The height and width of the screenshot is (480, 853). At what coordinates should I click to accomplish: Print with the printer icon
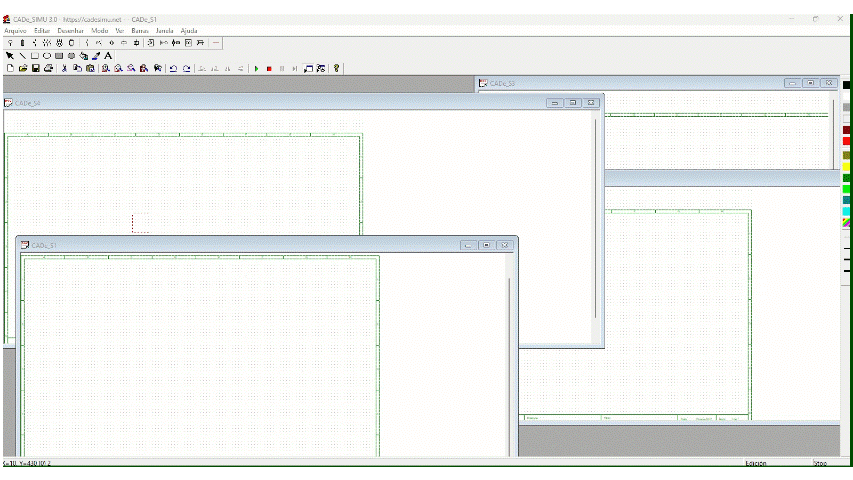(x=48, y=69)
